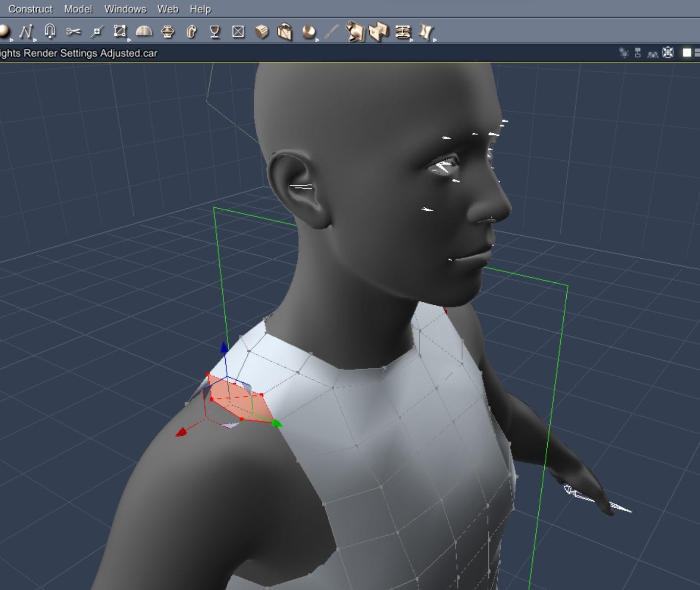The width and height of the screenshot is (700, 590).
Task: Open the Help menu
Action: pos(200,9)
